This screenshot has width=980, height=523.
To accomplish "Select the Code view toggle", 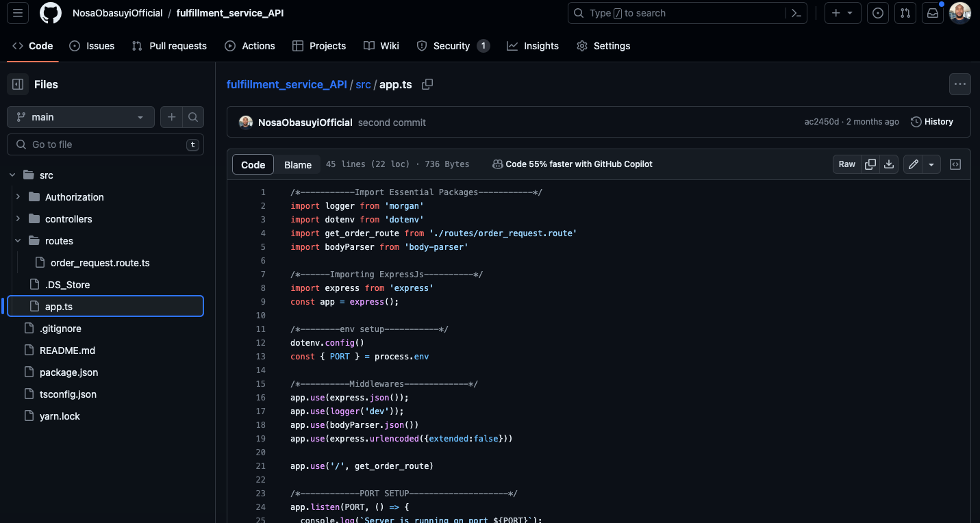I will pyautogui.click(x=253, y=164).
